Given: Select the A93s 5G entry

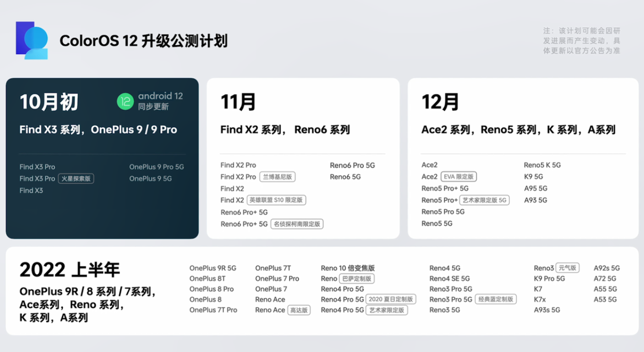Looking at the screenshot, I should (547, 310).
